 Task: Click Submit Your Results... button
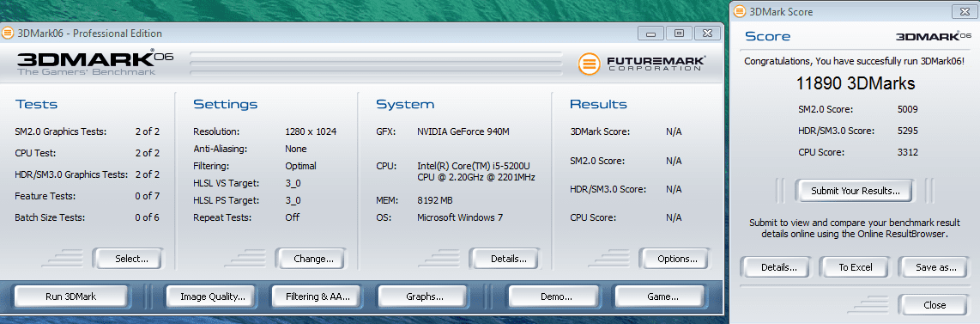[855, 191]
